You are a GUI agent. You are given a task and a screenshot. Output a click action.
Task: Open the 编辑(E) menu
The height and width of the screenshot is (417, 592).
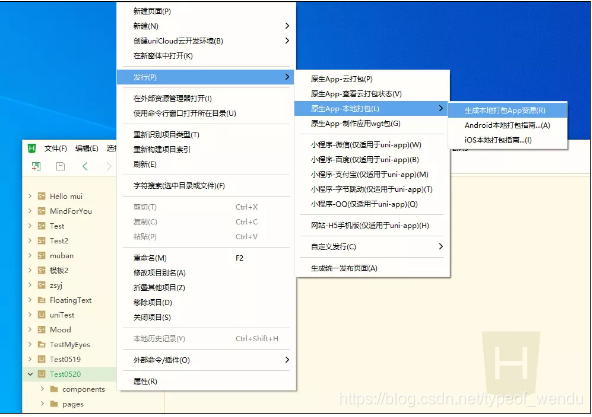pyautogui.click(x=86, y=148)
